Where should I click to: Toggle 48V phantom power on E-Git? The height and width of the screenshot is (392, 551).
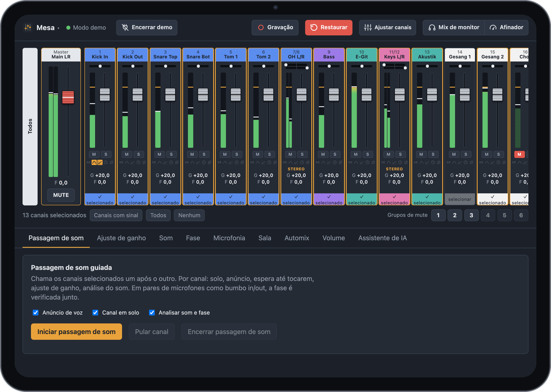pyautogui.click(x=350, y=163)
